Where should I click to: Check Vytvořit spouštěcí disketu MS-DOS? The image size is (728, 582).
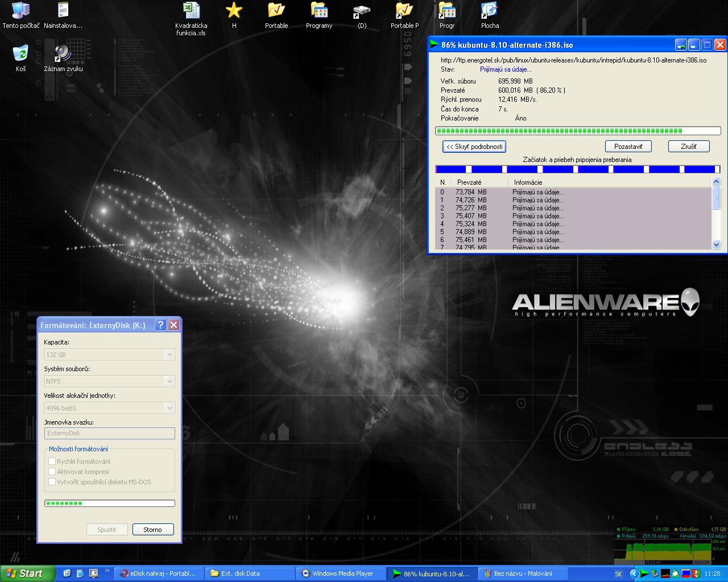coord(52,482)
